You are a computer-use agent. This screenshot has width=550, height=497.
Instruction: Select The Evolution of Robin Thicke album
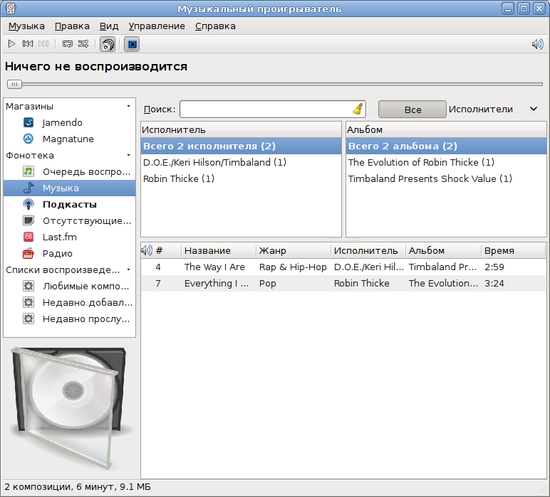coord(446,162)
